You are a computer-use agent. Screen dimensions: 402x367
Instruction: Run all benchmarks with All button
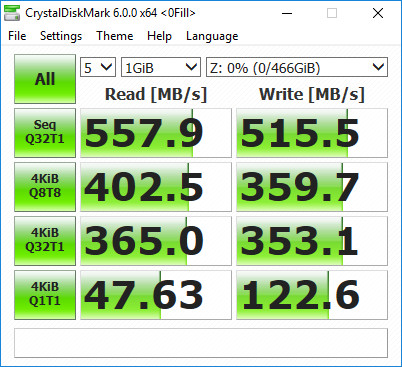[45, 79]
